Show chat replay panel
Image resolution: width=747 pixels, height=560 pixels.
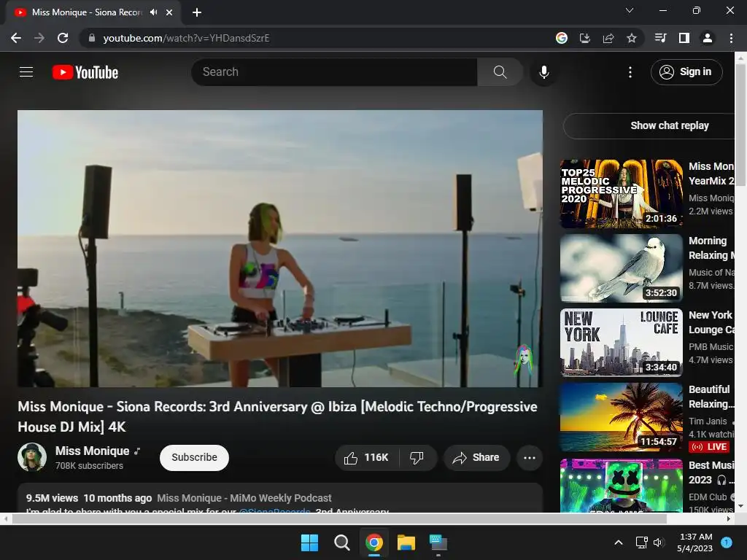670,125
